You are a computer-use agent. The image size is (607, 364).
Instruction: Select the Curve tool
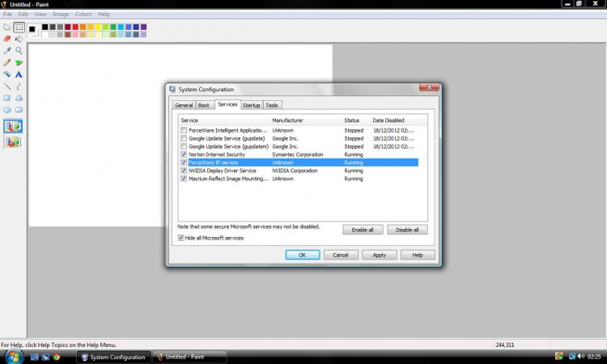pyautogui.click(x=19, y=87)
